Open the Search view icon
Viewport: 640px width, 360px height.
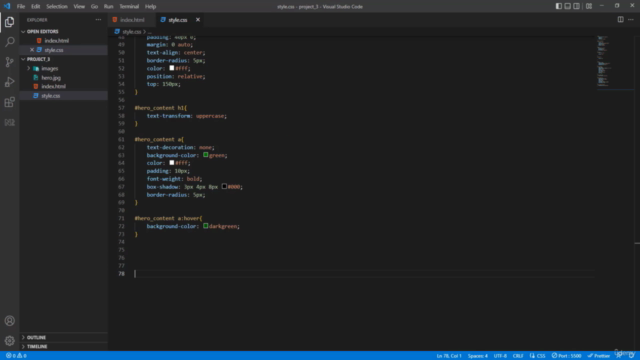(9, 42)
